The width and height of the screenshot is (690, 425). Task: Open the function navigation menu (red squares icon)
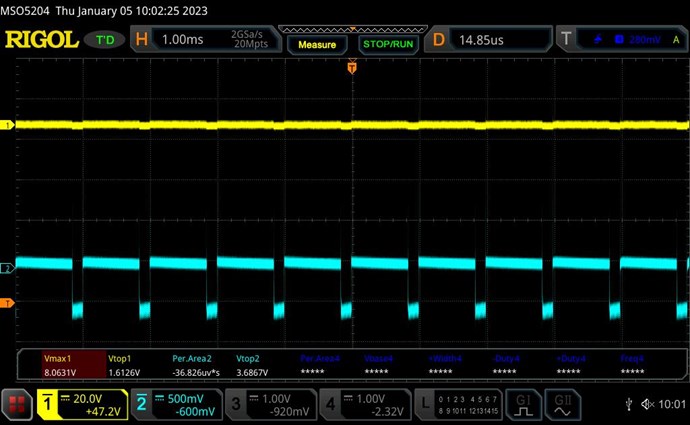point(17,404)
